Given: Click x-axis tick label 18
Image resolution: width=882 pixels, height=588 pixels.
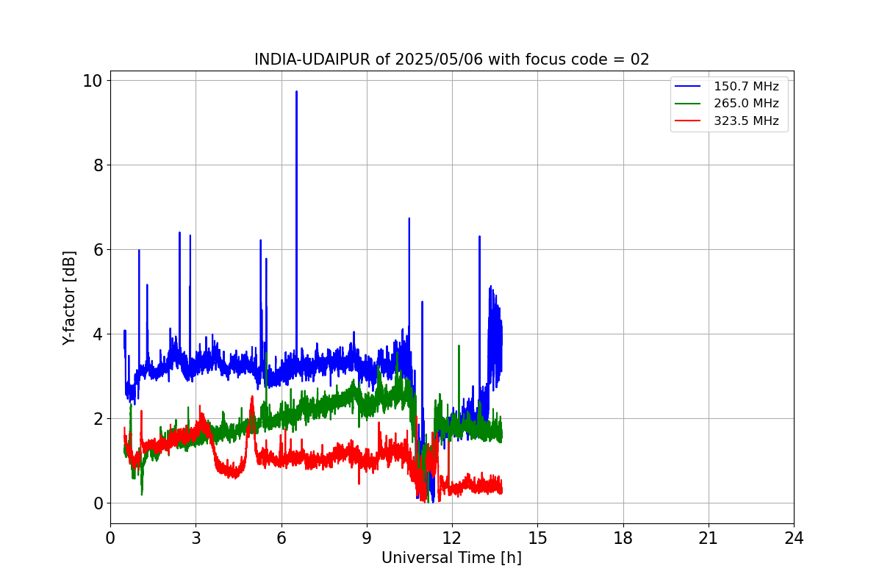Looking at the screenshot, I should coord(623,538).
